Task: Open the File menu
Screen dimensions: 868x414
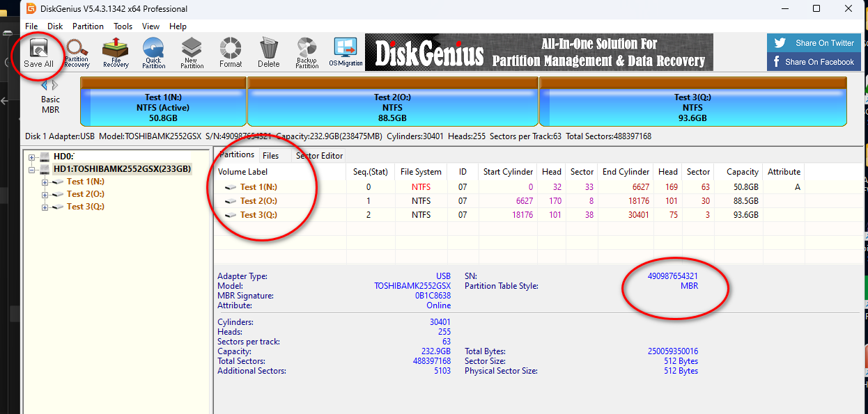Action: click(x=31, y=26)
